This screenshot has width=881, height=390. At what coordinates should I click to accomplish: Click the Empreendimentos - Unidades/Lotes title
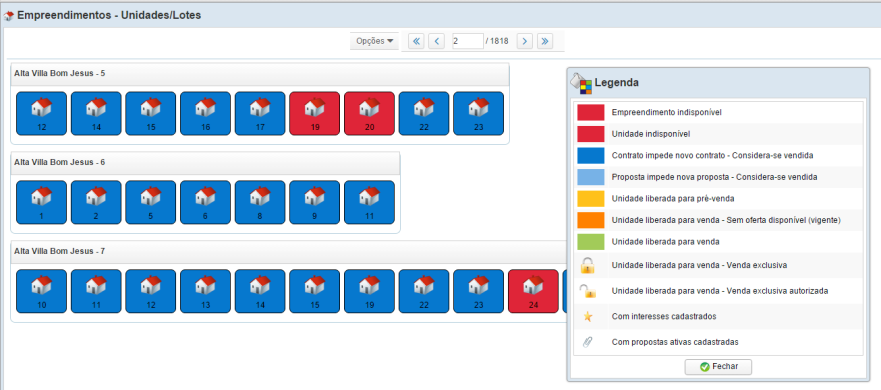tap(109, 16)
